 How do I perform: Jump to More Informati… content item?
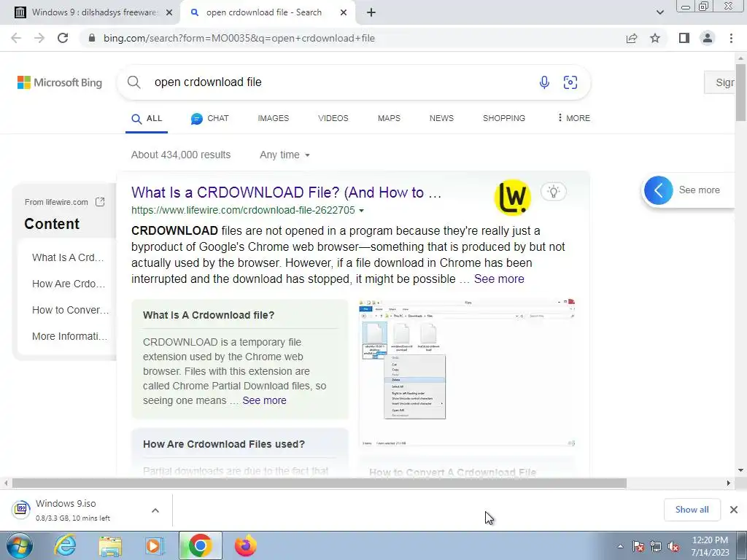69,336
